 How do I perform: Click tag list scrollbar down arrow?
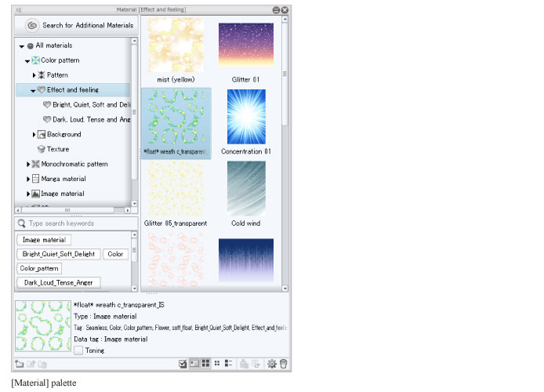[135, 289]
